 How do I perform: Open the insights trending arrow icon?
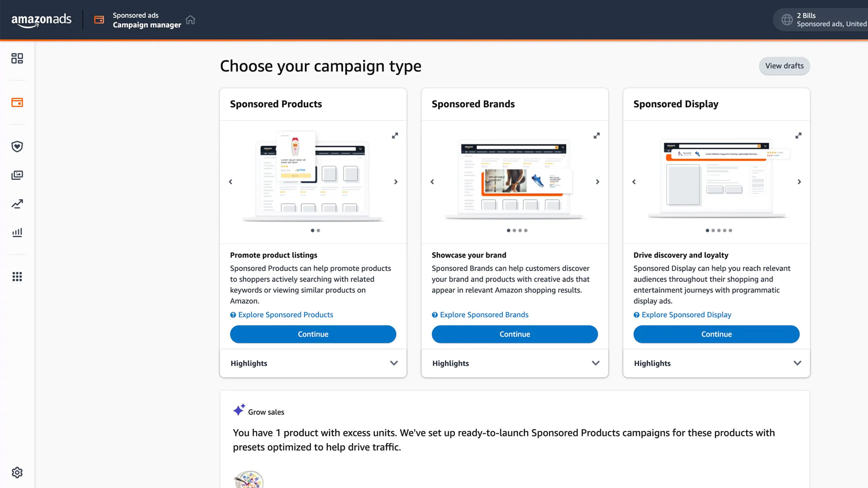coord(17,204)
